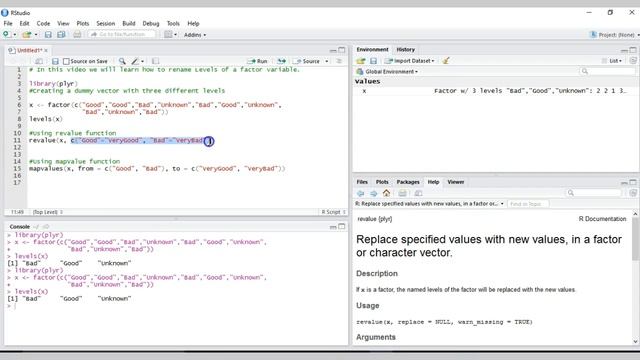Screen dimensions: 640x360
Task: Click the Environment pane refresh icon
Action: coord(633,61)
